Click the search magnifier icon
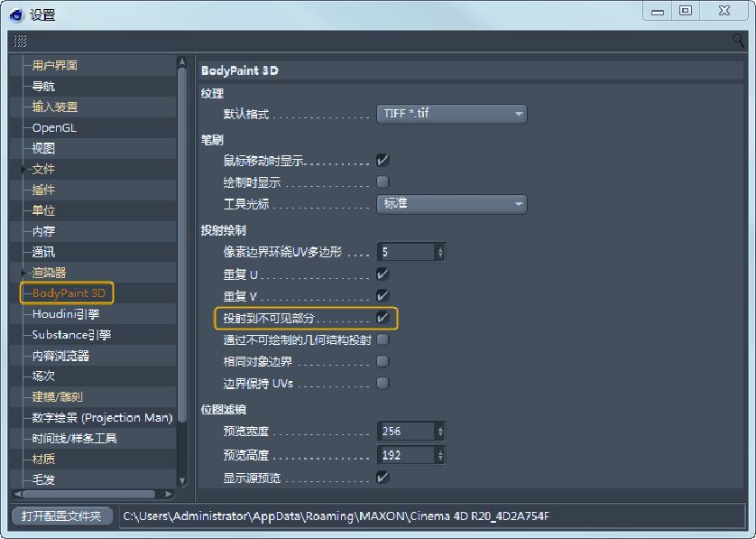Screen dimensions: 756x539 (x=738, y=41)
